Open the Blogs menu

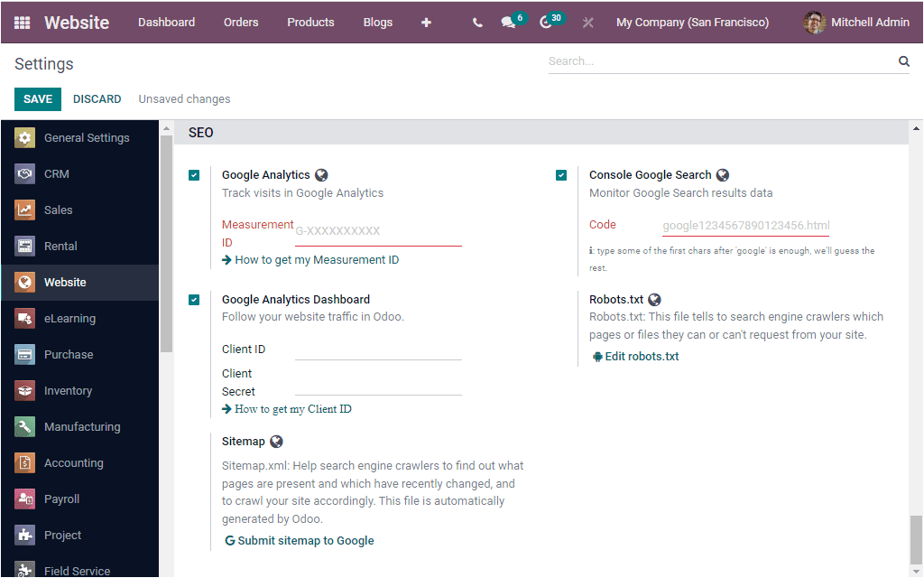click(x=377, y=22)
